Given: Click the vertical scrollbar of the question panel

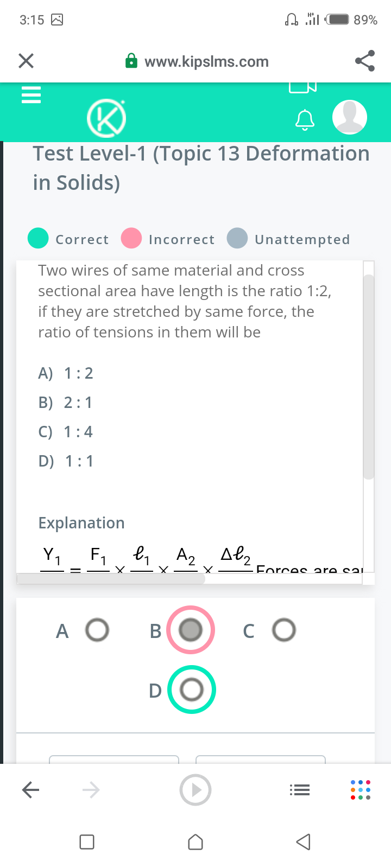Looking at the screenshot, I should (x=369, y=377).
